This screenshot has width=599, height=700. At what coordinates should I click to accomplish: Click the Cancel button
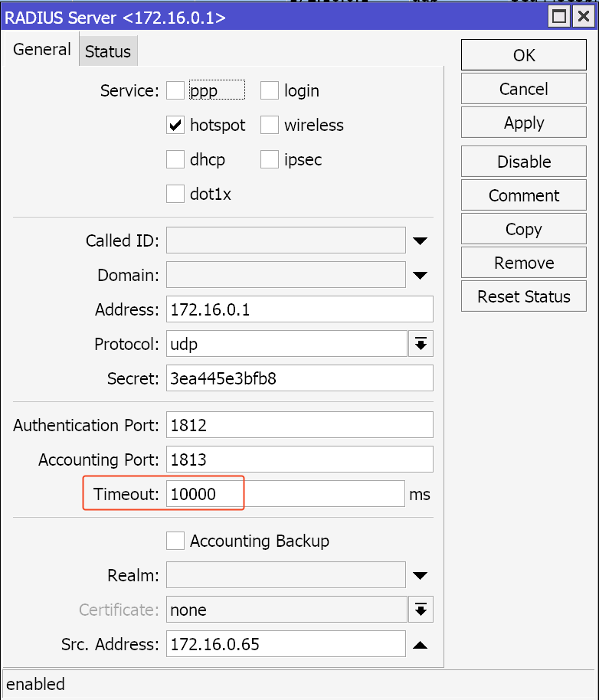524,89
